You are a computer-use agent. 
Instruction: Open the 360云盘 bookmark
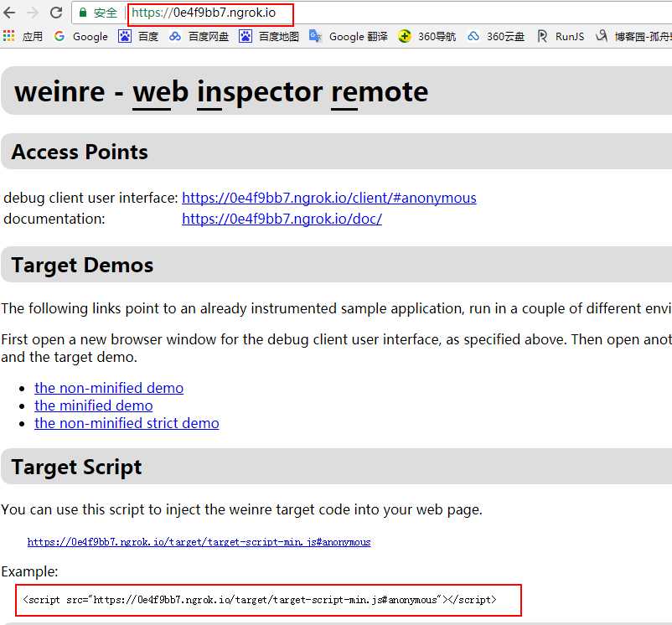pos(496,36)
